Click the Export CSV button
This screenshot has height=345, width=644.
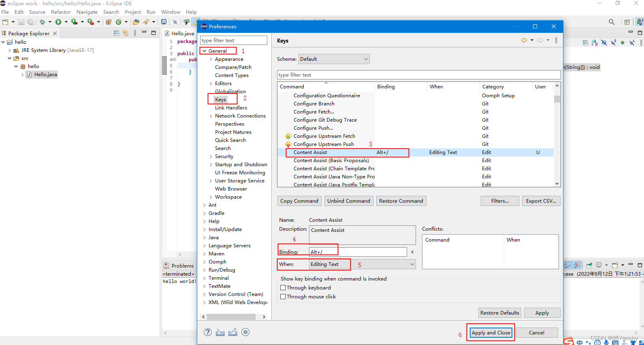click(541, 201)
